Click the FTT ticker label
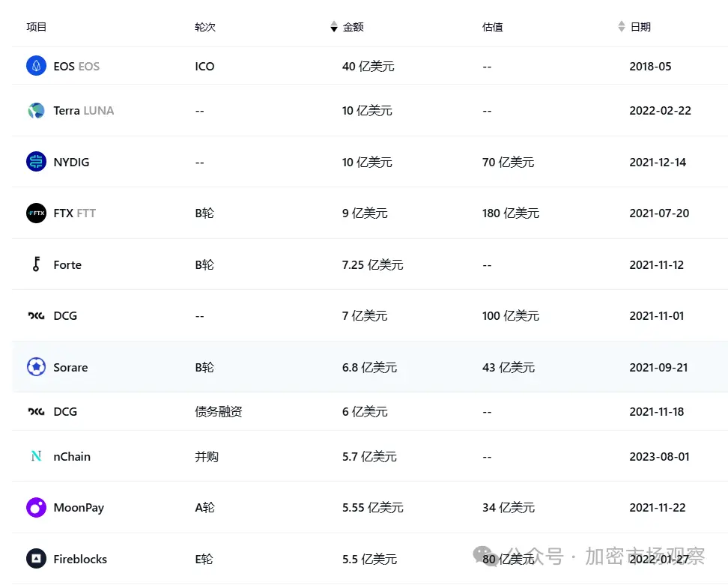The image size is (728, 585). [86, 213]
